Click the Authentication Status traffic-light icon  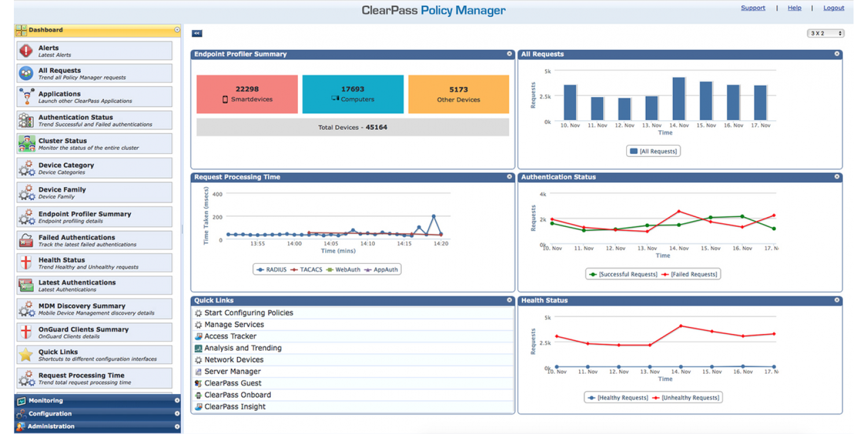(x=26, y=120)
